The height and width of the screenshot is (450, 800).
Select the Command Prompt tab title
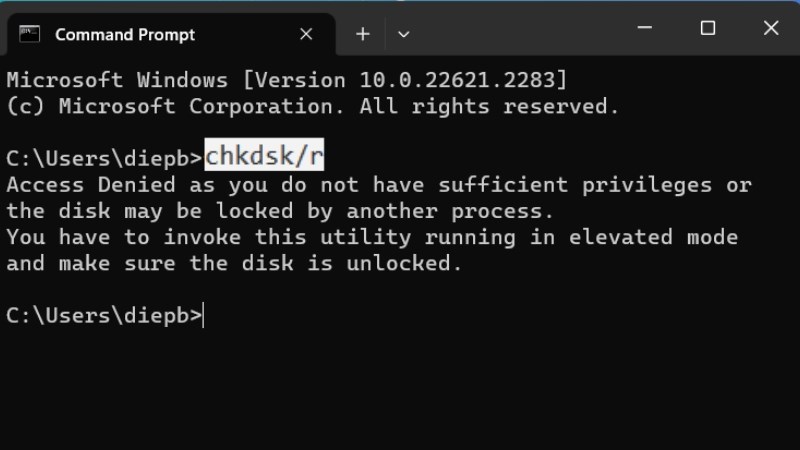[125, 34]
